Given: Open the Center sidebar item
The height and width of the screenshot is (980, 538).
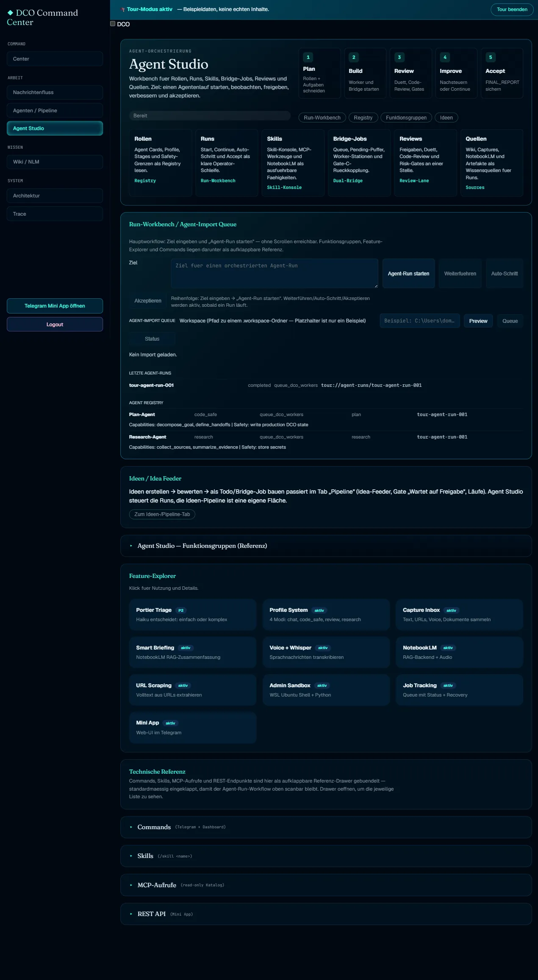Looking at the screenshot, I should point(55,59).
